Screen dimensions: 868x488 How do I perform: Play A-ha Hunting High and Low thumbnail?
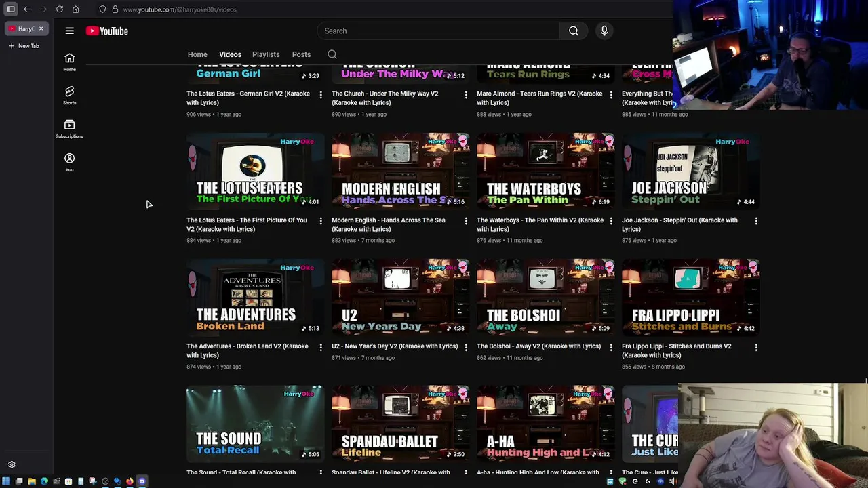click(x=546, y=424)
